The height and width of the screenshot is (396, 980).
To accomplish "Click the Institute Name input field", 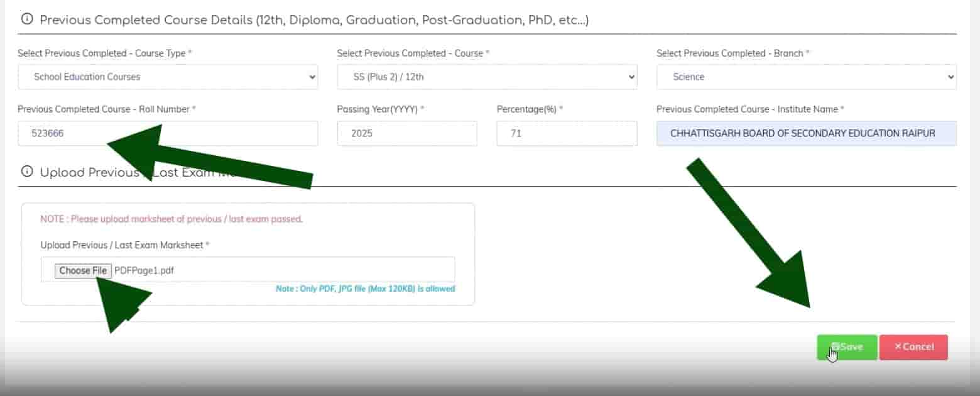I will 807,133.
